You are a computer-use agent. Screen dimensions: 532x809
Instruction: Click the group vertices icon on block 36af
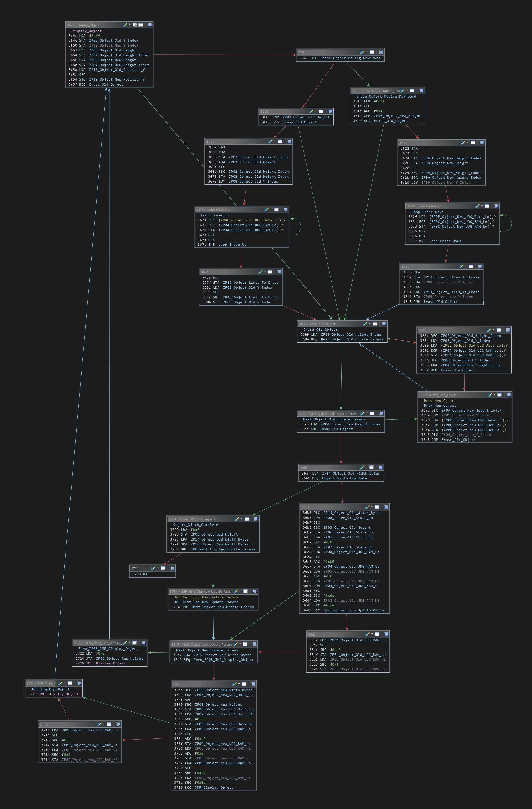coord(381,467)
